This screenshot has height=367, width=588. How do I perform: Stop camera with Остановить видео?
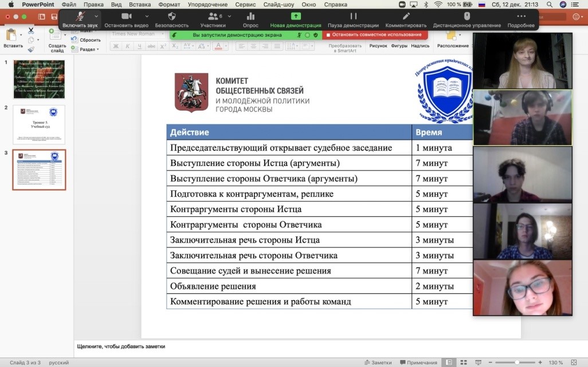pyautogui.click(x=127, y=20)
